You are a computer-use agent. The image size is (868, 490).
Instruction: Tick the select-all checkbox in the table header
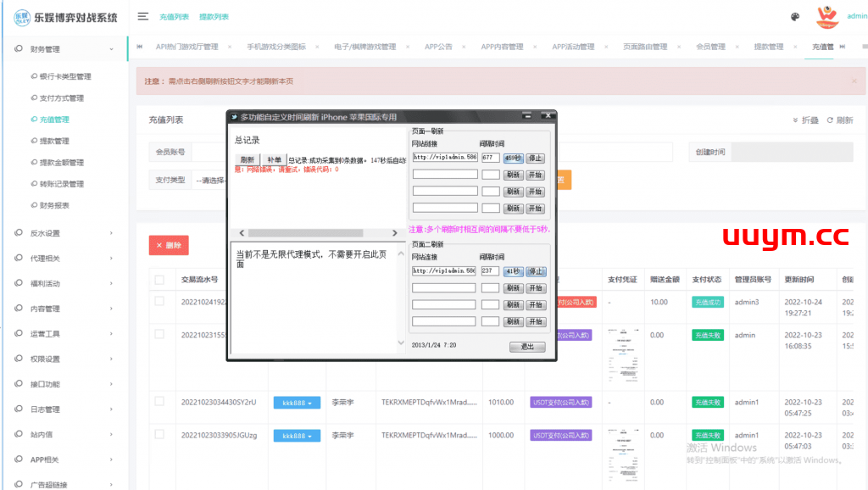(159, 279)
